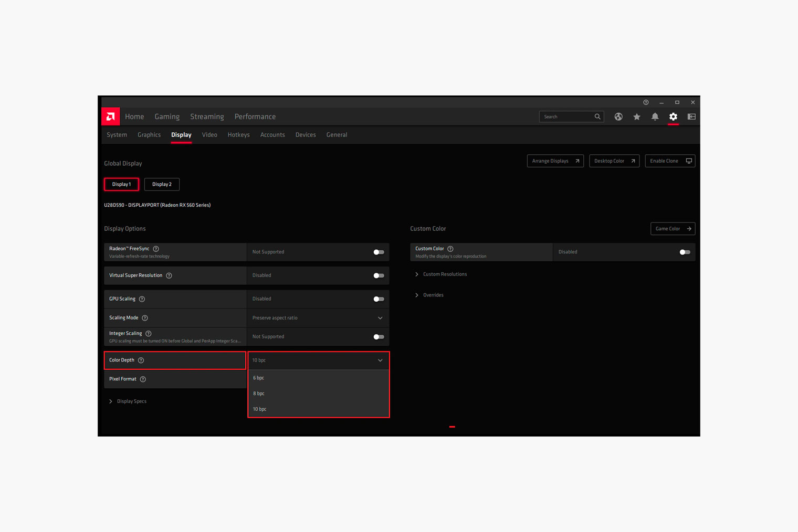Image resolution: width=798 pixels, height=532 pixels.
Task: Open the web browser globe icon
Action: (x=618, y=116)
